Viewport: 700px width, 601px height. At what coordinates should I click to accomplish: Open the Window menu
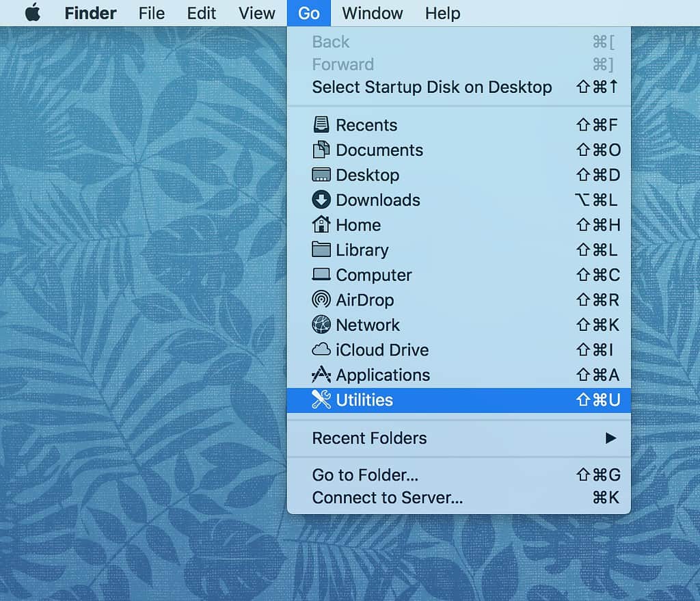tap(373, 13)
